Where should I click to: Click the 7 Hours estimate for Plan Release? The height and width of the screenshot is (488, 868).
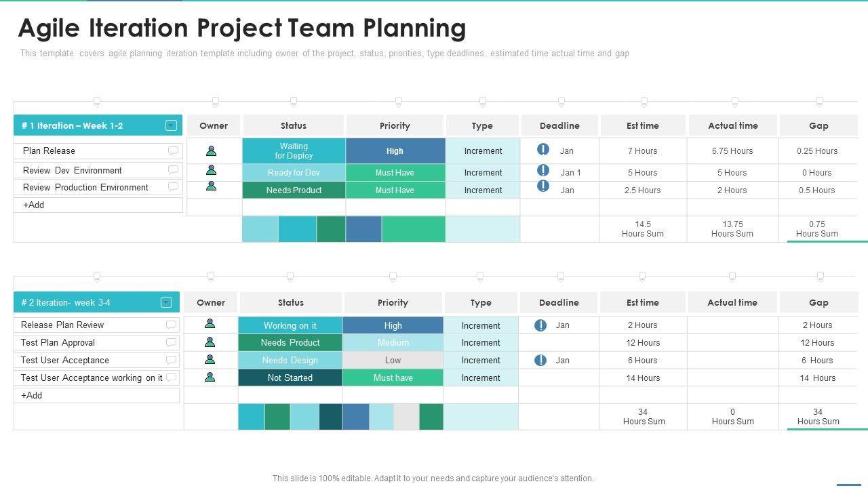[642, 151]
